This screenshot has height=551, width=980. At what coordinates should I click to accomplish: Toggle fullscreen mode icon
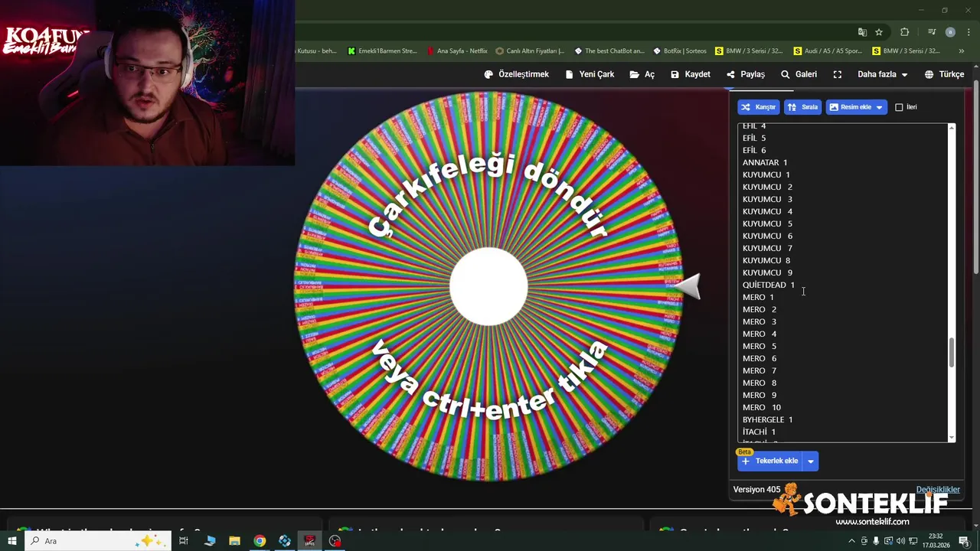(x=838, y=74)
